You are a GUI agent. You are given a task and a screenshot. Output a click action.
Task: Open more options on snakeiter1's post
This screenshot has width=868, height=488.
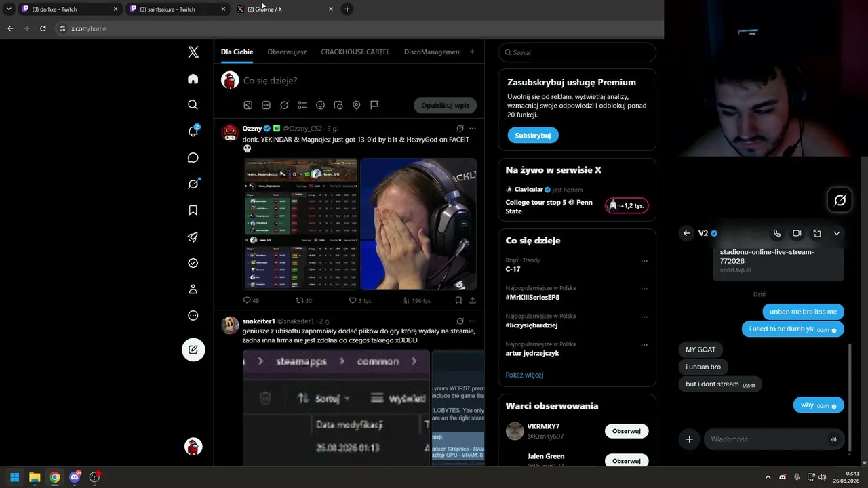click(473, 321)
